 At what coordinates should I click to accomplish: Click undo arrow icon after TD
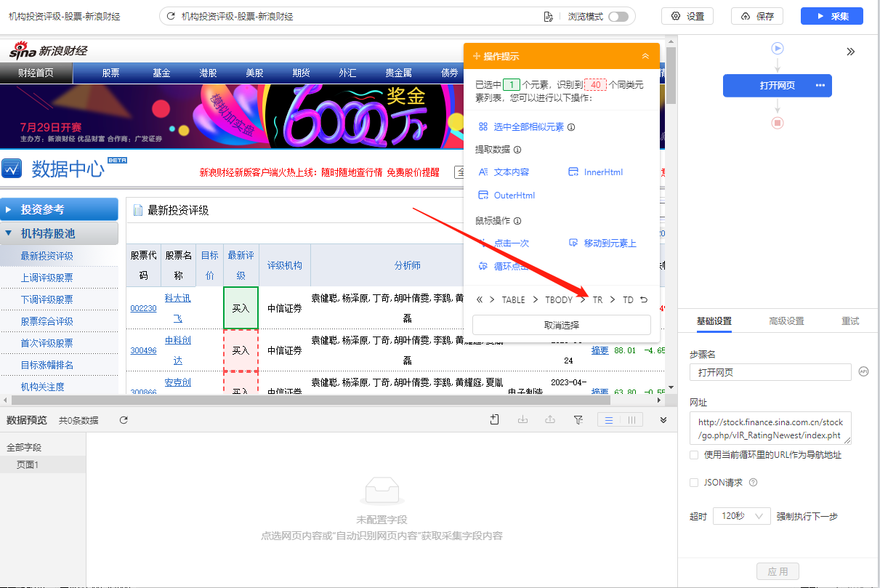pyautogui.click(x=644, y=299)
